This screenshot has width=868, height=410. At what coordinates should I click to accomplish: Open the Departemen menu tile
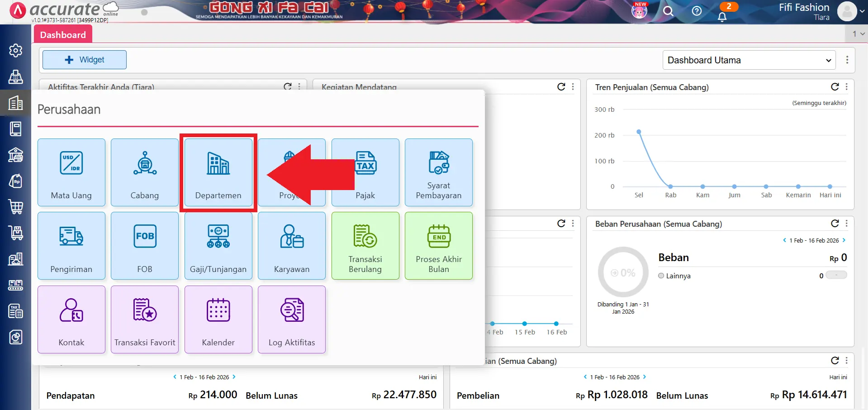coord(218,172)
